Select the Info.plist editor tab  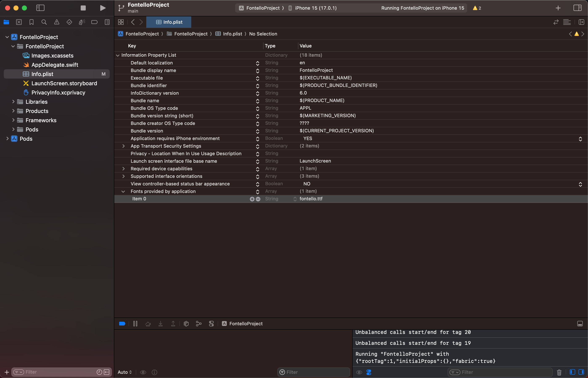[x=169, y=22]
